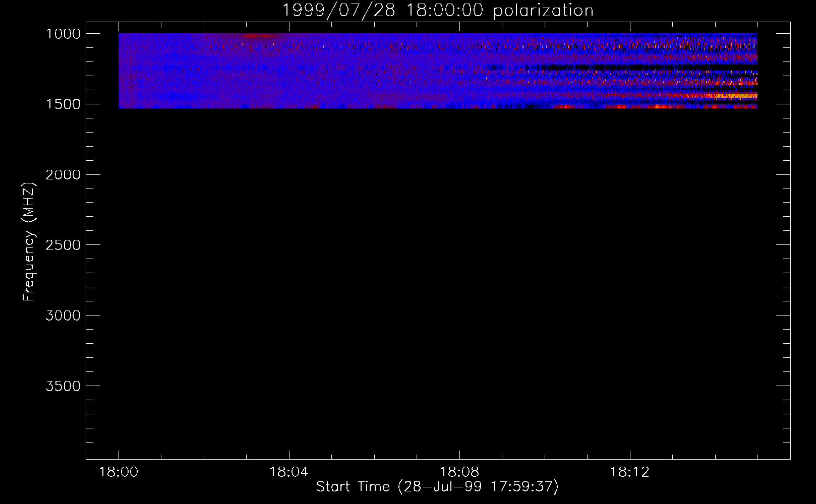Click the 2500 frequency tick label
The image size is (816, 504).
tap(63, 245)
